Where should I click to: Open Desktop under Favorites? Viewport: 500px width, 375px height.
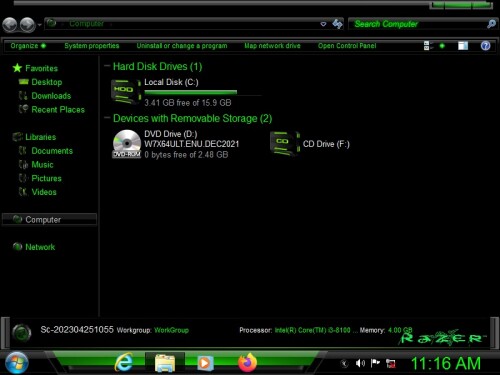tap(47, 82)
